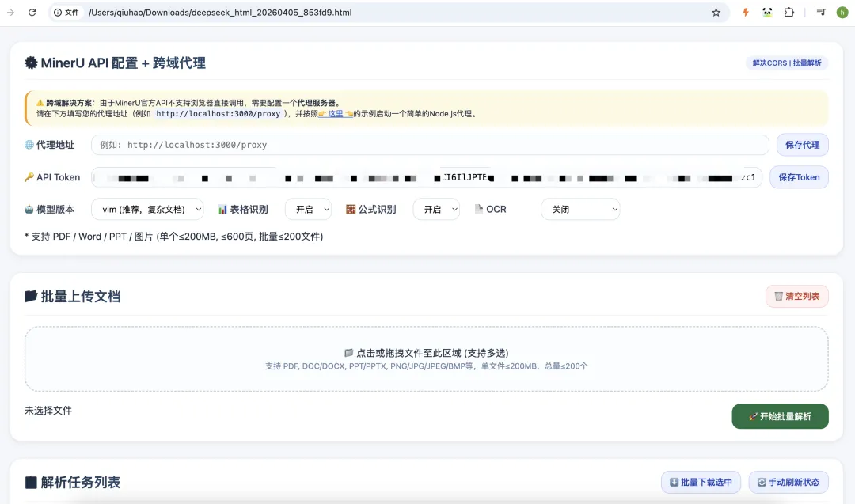855x504 pixels.
Task: Click the document icon beside OCR
Action: point(479,209)
